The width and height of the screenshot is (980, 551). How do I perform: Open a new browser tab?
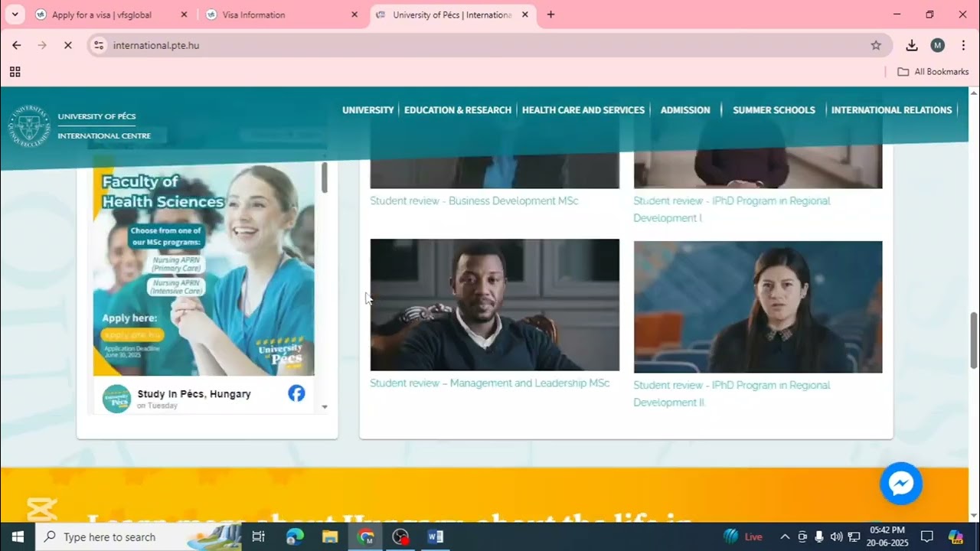click(x=550, y=15)
